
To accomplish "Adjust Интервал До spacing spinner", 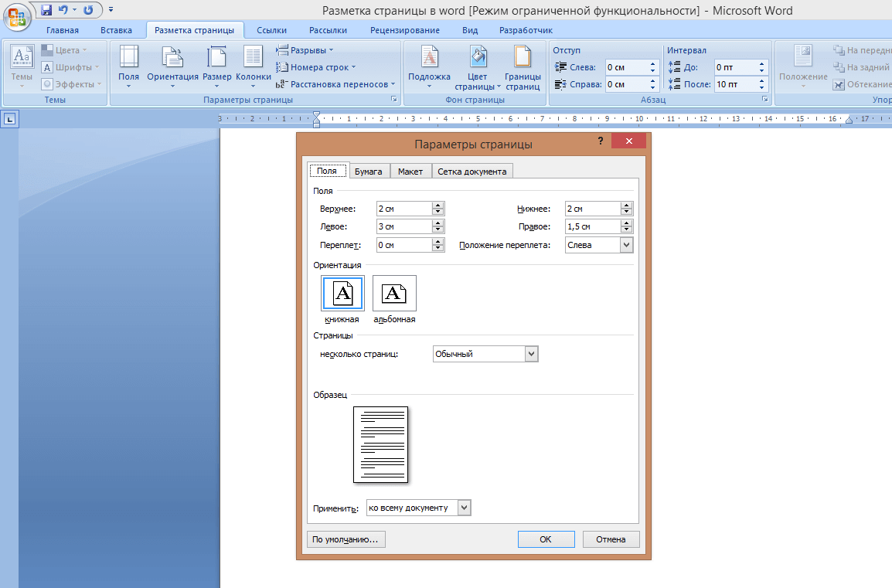I will [x=761, y=67].
